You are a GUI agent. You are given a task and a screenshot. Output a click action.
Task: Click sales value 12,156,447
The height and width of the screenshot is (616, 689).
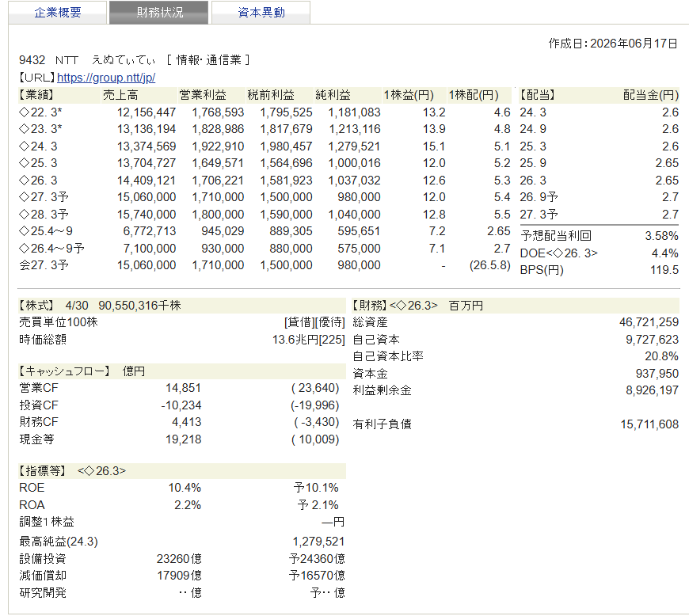point(147,112)
